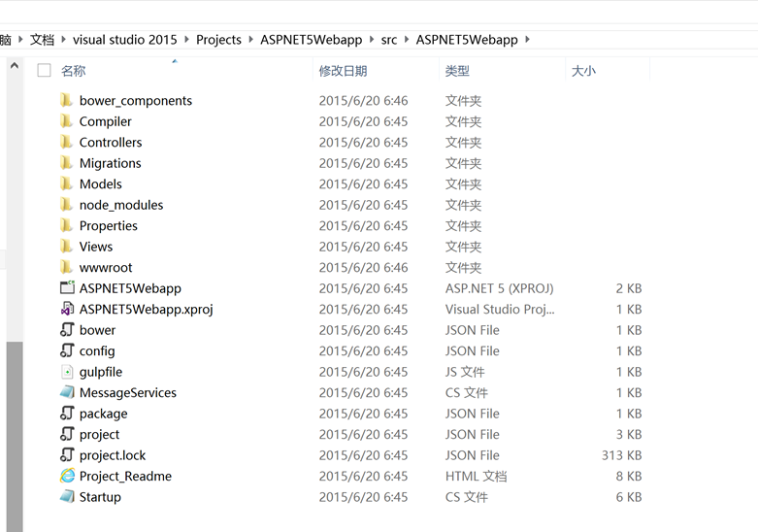Select the Migrations folder name
Image resolution: width=758 pixels, height=532 pixels.
pos(110,163)
